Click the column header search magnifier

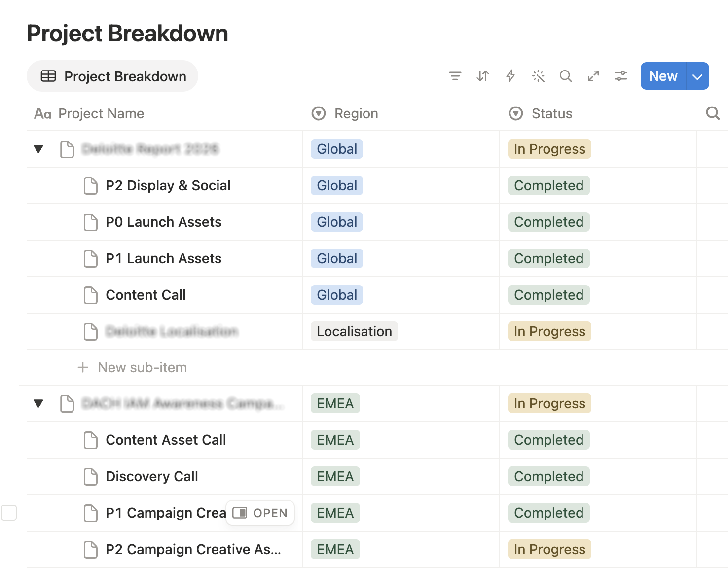pos(713,113)
